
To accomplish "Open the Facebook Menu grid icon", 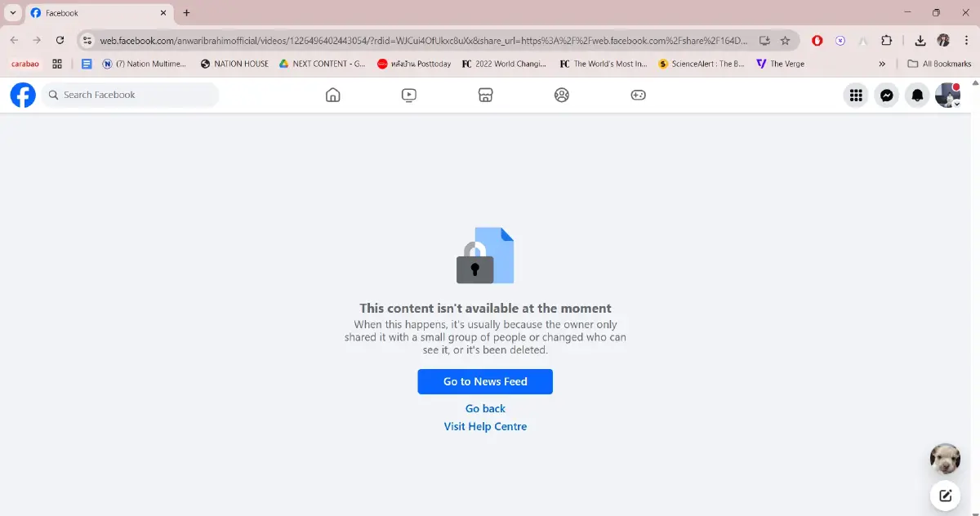I will click(856, 96).
